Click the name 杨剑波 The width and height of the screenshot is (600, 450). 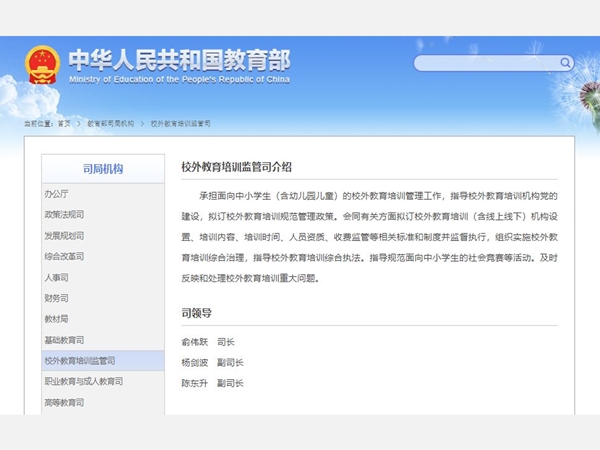[x=195, y=362]
